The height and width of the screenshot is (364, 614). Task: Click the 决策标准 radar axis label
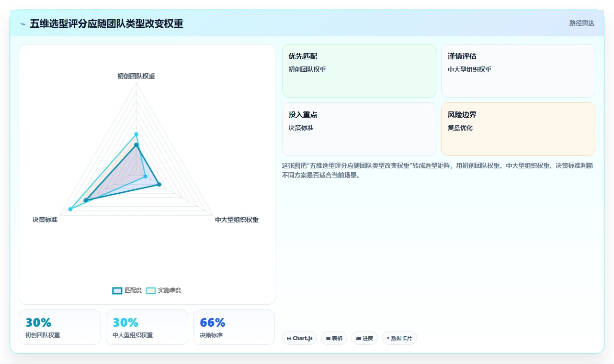(x=45, y=220)
